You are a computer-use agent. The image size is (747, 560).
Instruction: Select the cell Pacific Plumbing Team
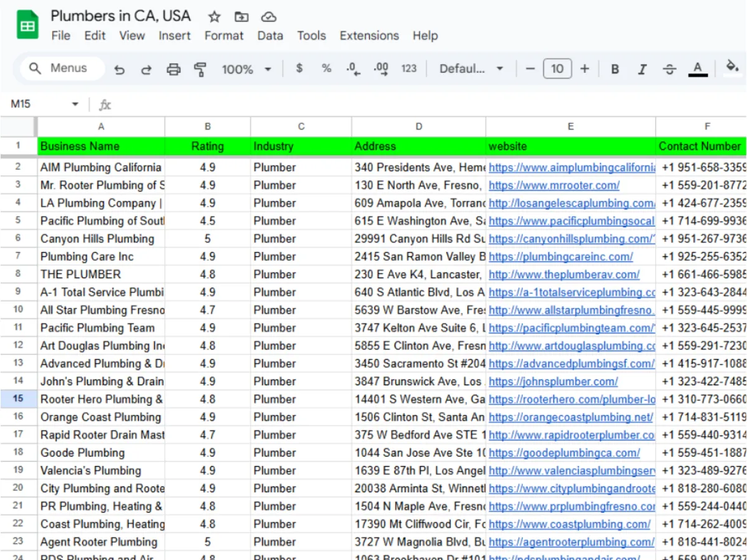101,328
